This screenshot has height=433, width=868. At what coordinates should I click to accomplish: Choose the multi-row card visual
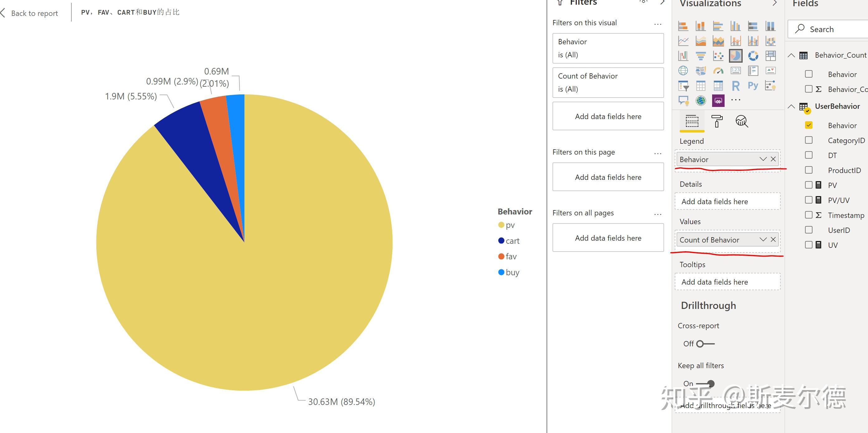point(753,70)
